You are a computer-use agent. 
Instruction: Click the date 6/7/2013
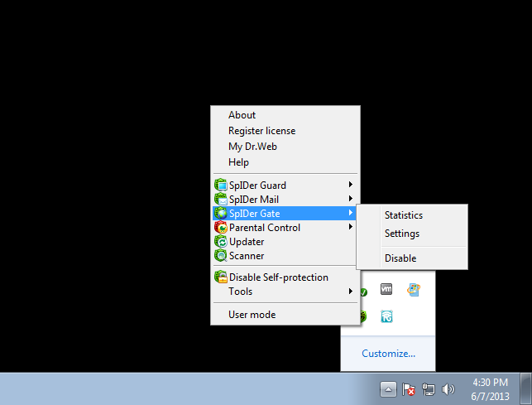pyautogui.click(x=491, y=397)
